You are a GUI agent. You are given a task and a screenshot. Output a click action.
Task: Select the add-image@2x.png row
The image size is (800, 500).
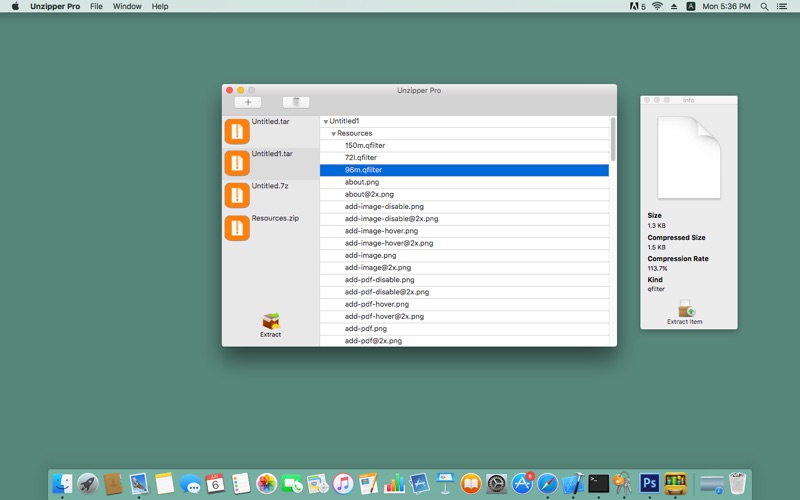coord(464,268)
